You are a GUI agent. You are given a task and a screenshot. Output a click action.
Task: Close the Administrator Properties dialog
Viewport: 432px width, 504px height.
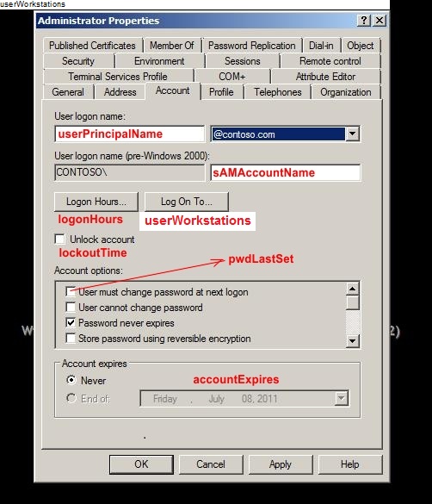(380, 21)
